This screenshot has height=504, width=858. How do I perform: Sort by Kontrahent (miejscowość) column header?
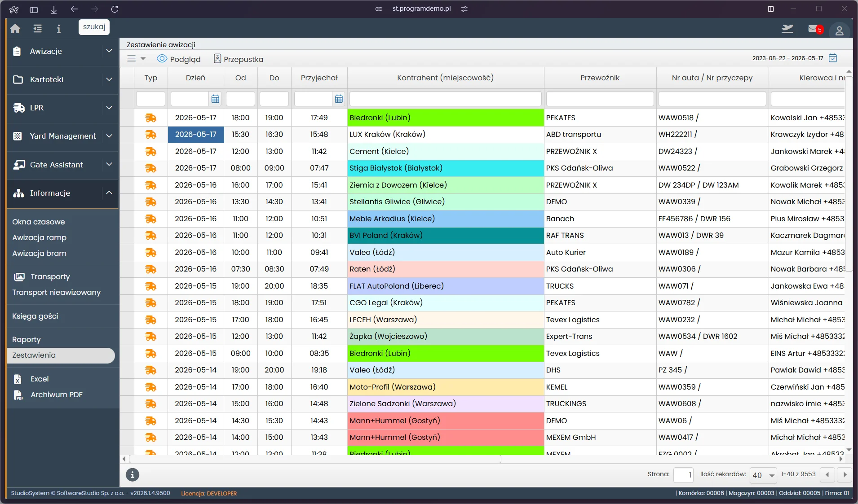click(445, 78)
